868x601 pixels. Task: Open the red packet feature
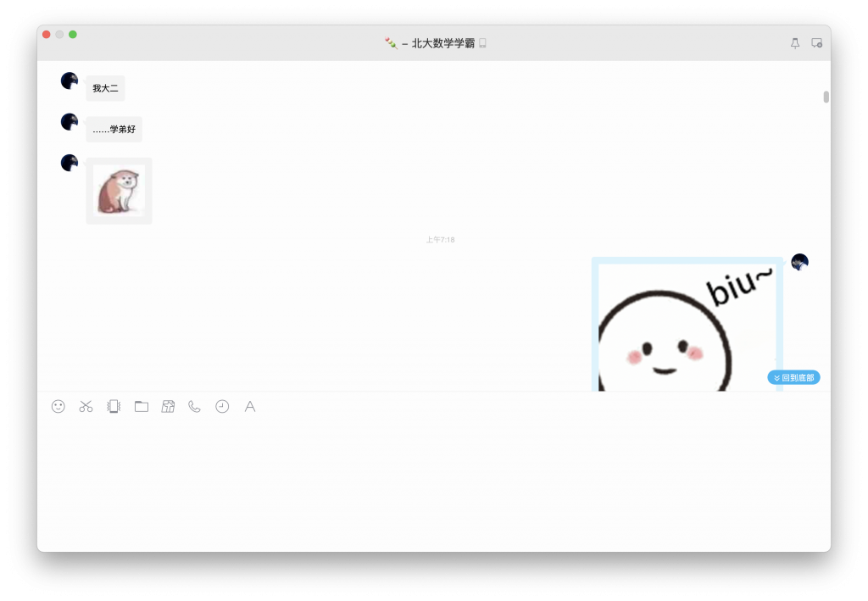click(x=168, y=407)
